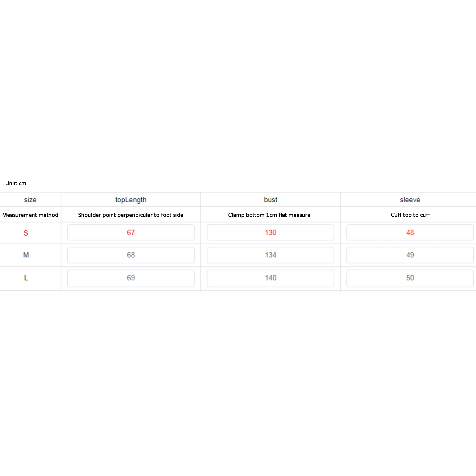Focus the L size sleeve field showing 50
Screen dimensions: 476x476
click(410, 278)
